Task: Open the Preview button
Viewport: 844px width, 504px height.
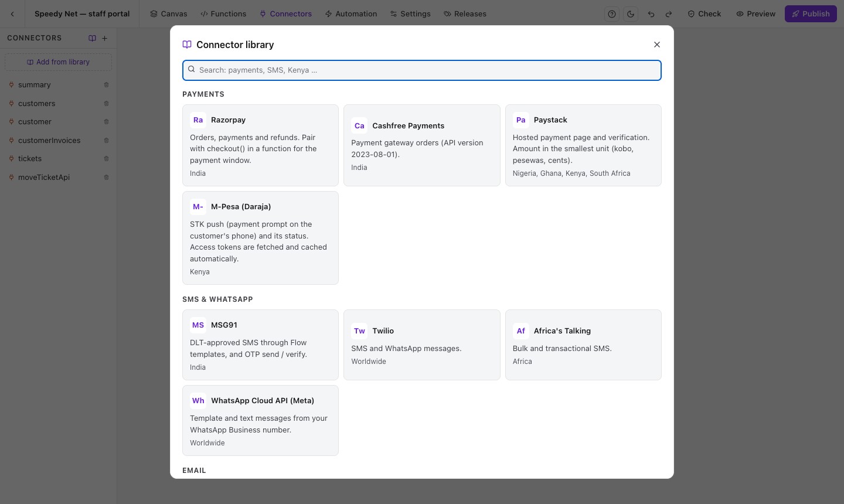Action: point(756,14)
